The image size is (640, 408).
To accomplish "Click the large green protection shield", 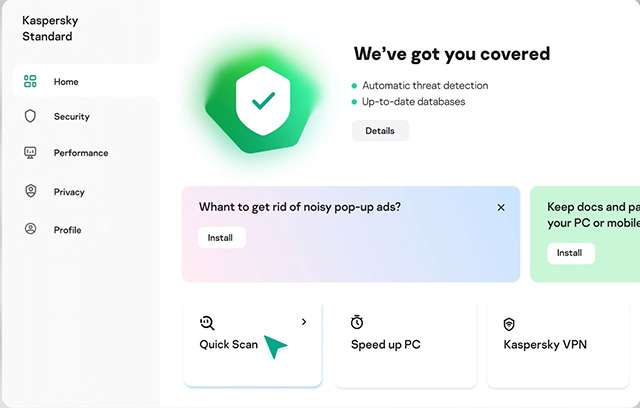I will point(263,100).
